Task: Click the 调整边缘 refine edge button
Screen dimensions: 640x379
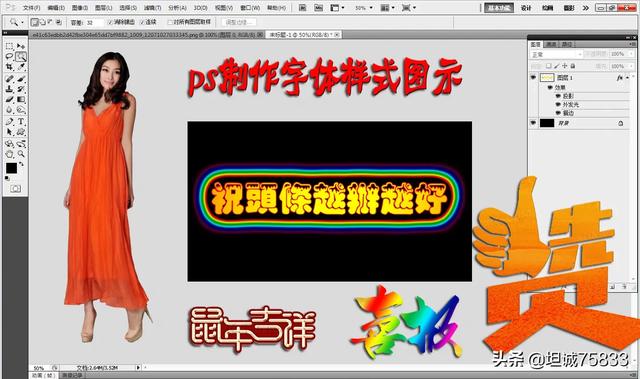Action: coord(239,22)
